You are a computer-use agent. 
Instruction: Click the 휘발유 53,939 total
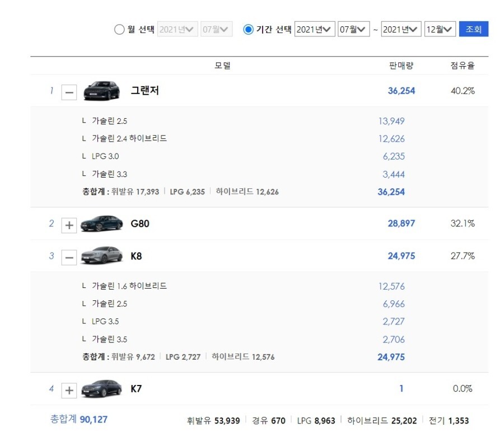tap(213, 421)
